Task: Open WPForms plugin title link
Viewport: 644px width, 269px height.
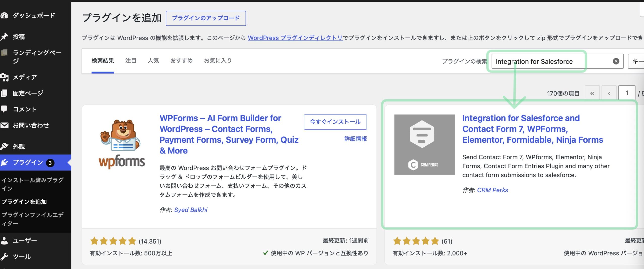Action: point(229,134)
